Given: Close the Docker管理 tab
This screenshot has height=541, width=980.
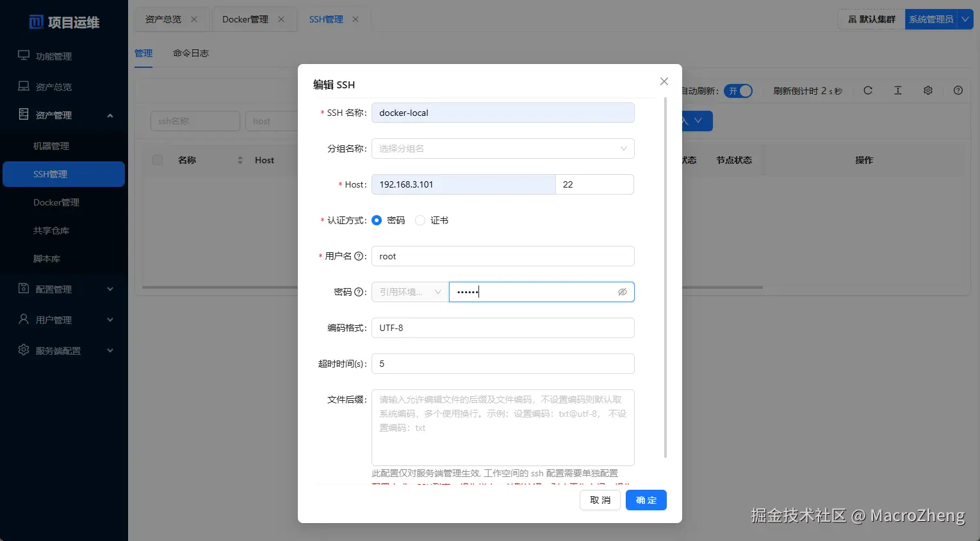Looking at the screenshot, I should click(281, 19).
